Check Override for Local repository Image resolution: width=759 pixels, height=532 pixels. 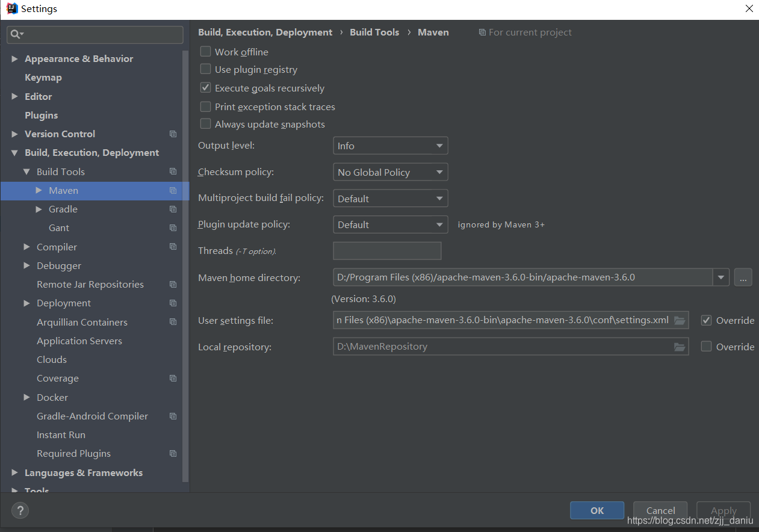click(707, 347)
